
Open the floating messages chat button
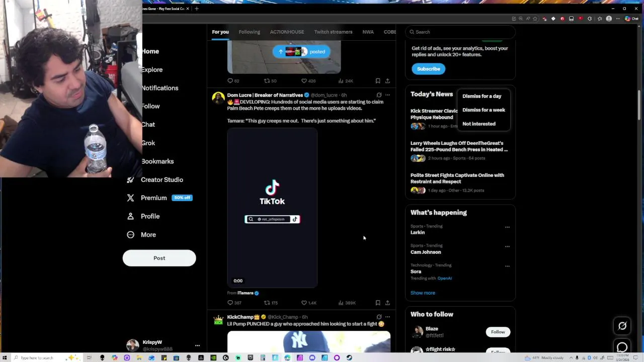pyautogui.click(x=622, y=347)
